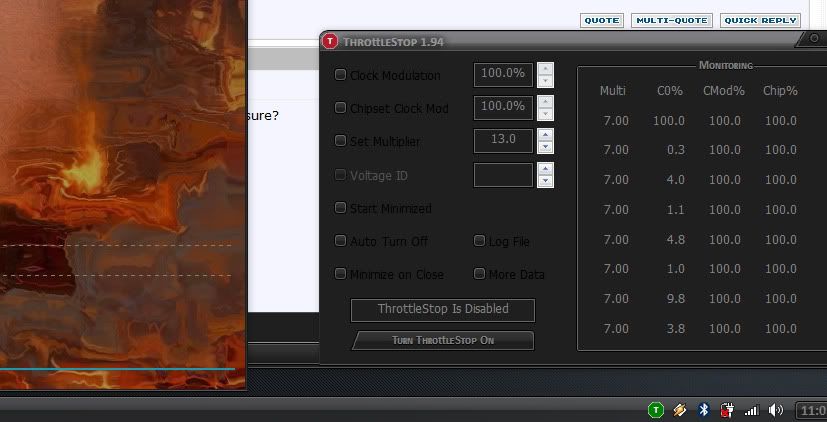Enable the Clock Modulation checkbox

(340, 74)
